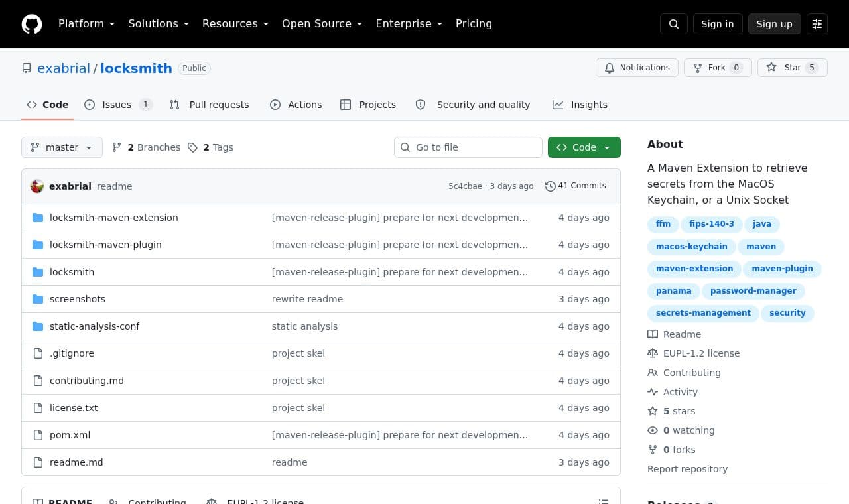Open the Actions tab

(296, 105)
